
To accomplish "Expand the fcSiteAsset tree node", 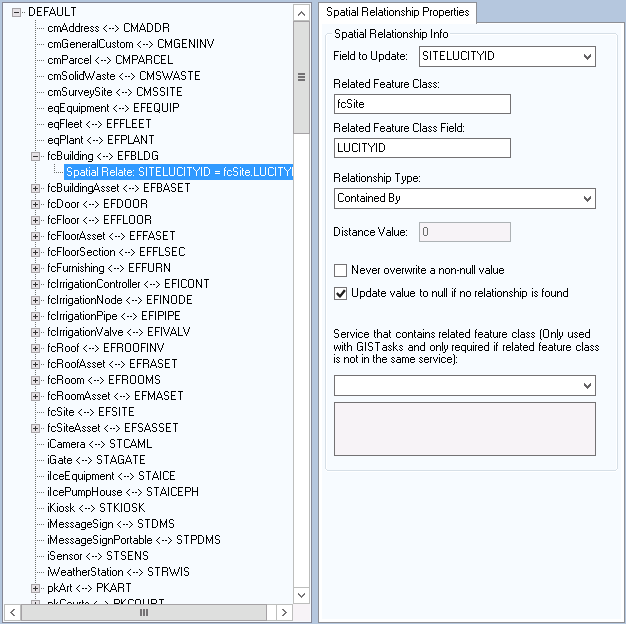I will [37, 428].
